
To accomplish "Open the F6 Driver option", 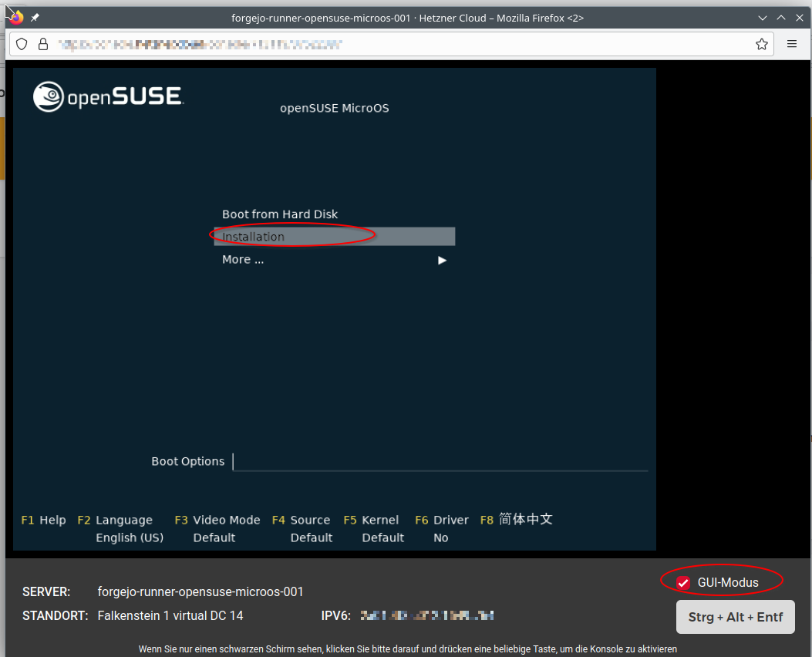I will [442, 520].
